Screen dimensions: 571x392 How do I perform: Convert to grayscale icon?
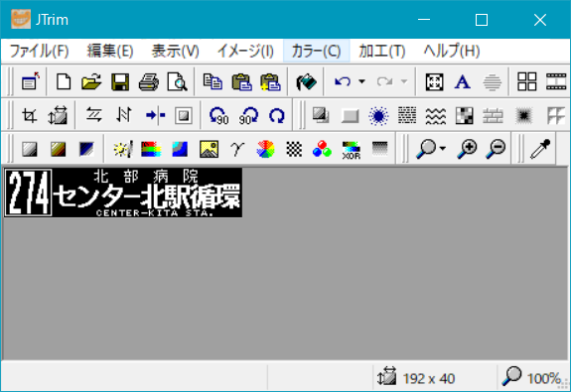pos(30,149)
